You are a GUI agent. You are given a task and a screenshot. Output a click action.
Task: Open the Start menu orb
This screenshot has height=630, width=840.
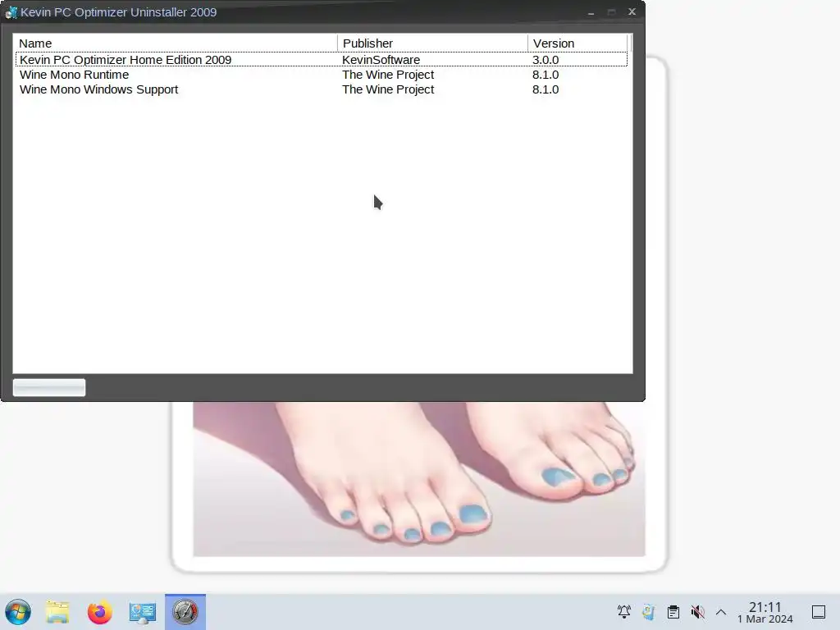18,612
